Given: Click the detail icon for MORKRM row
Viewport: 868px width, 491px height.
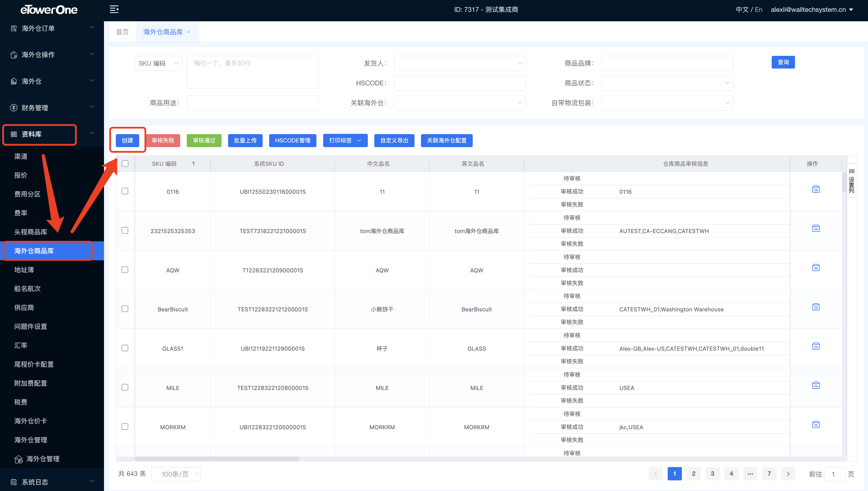Looking at the screenshot, I should (x=815, y=425).
